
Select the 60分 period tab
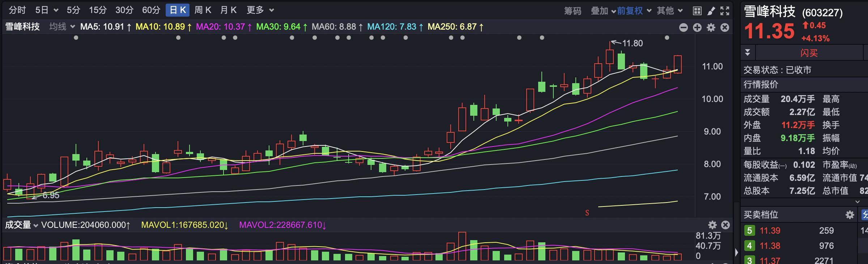[151, 10]
